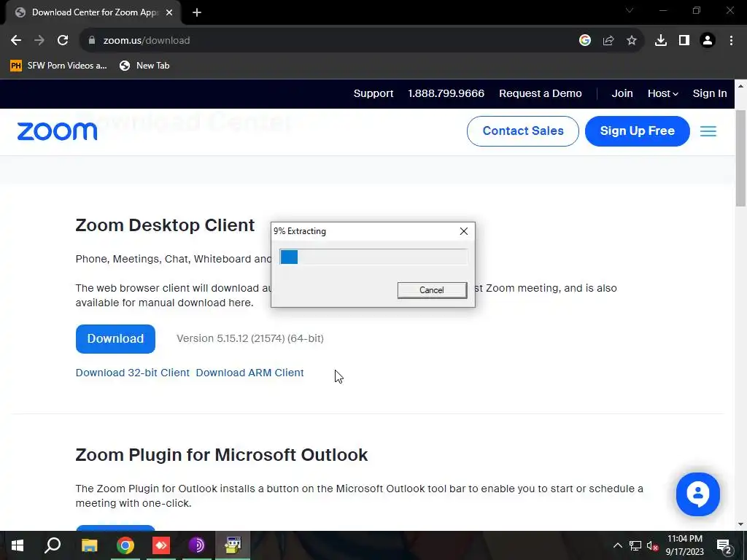Click Join in top navigation
The image size is (747, 560).
622,93
